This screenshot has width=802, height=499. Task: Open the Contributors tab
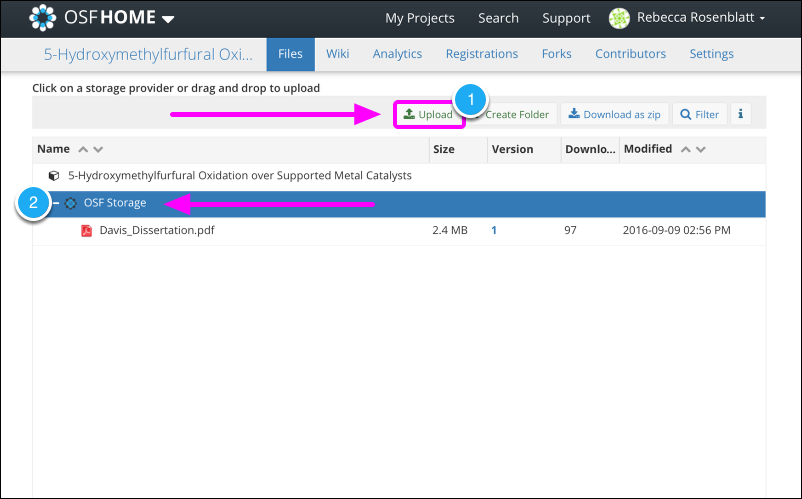(x=630, y=54)
